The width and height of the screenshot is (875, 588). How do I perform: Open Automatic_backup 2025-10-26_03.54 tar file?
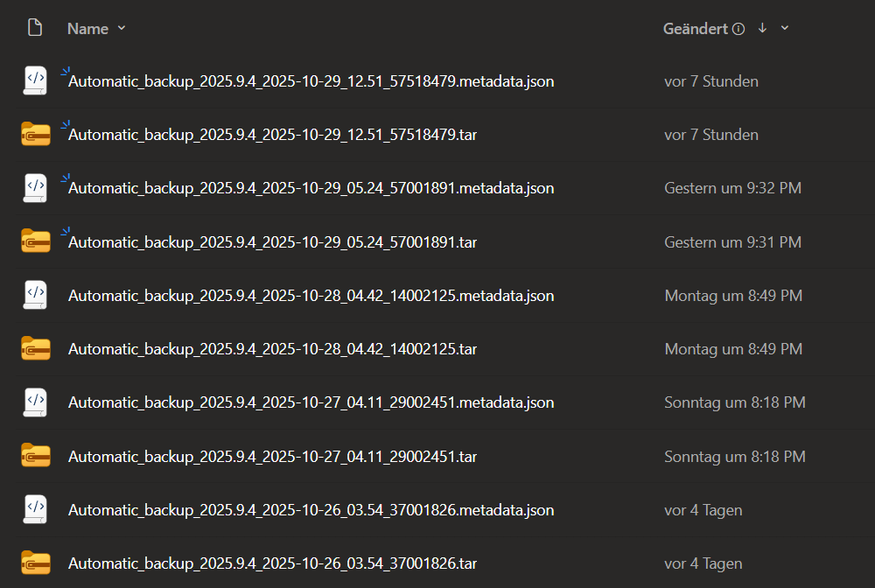[272, 563]
